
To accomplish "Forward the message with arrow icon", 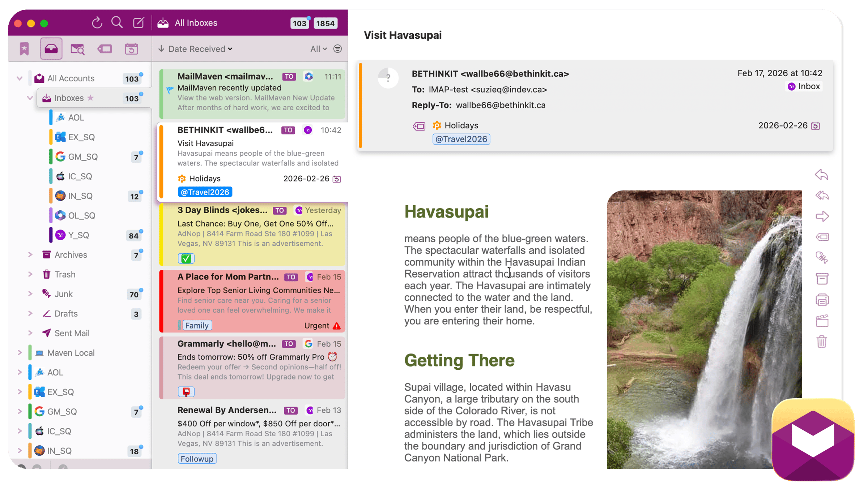I will pyautogui.click(x=822, y=216).
